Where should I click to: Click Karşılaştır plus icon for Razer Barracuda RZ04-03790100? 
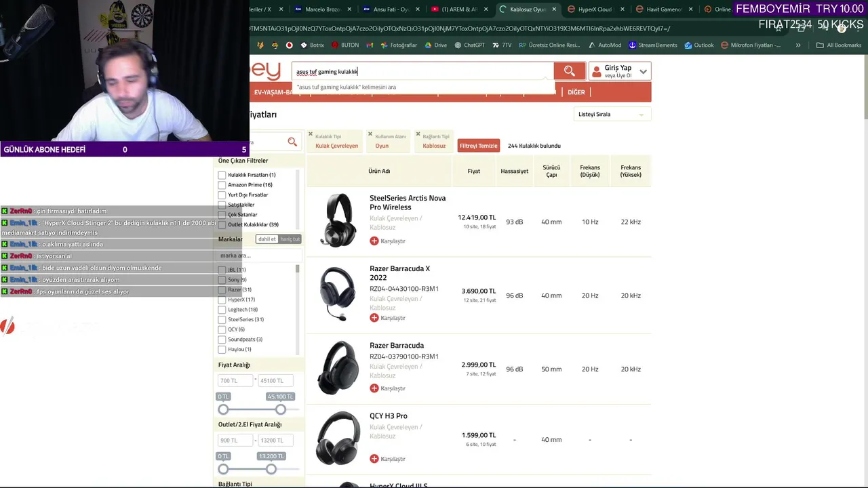pos(374,388)
